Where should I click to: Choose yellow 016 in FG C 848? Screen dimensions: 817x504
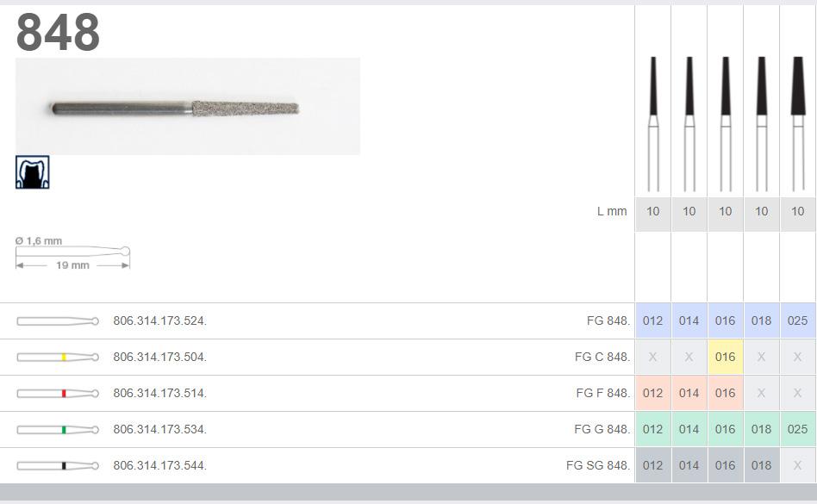click(x=725, y=357)
